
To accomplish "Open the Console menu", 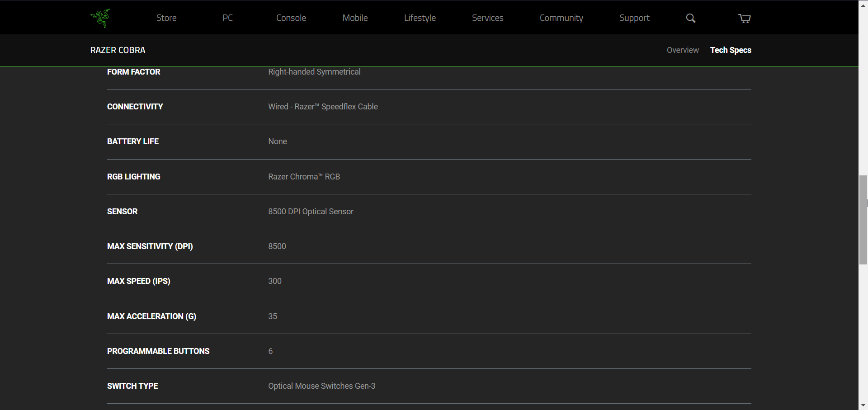I will point(291,18).
